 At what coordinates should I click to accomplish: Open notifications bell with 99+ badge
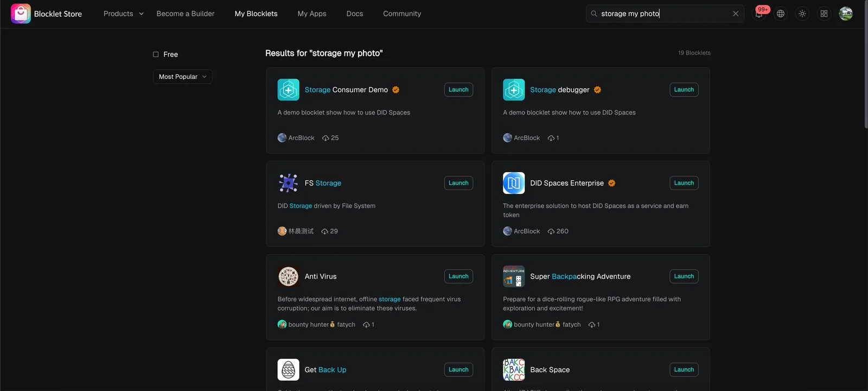coord(759,14)
